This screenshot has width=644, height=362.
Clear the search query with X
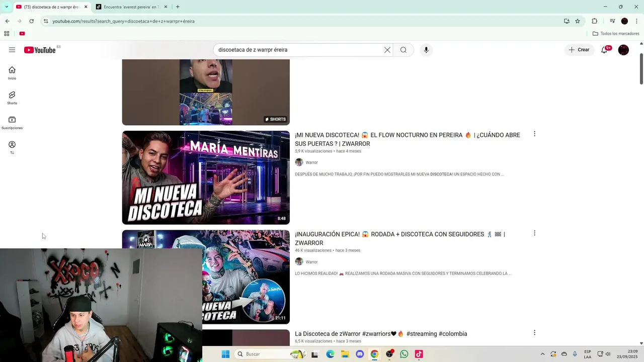pos(387,50)
